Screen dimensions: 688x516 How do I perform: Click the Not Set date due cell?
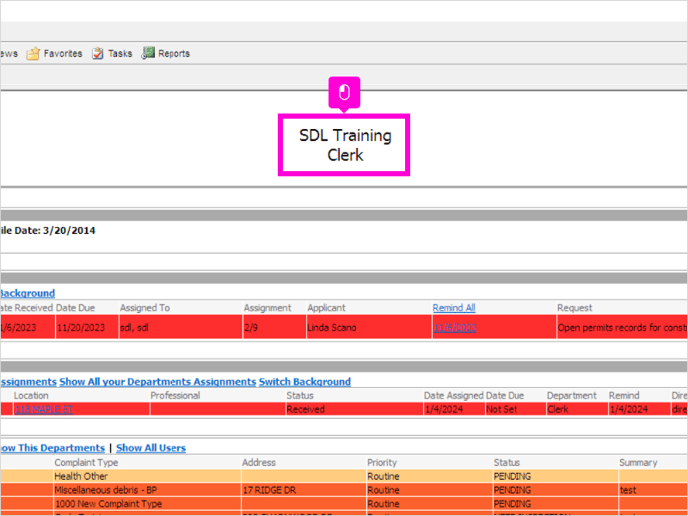pyautogui.click(x=515, y=409)
